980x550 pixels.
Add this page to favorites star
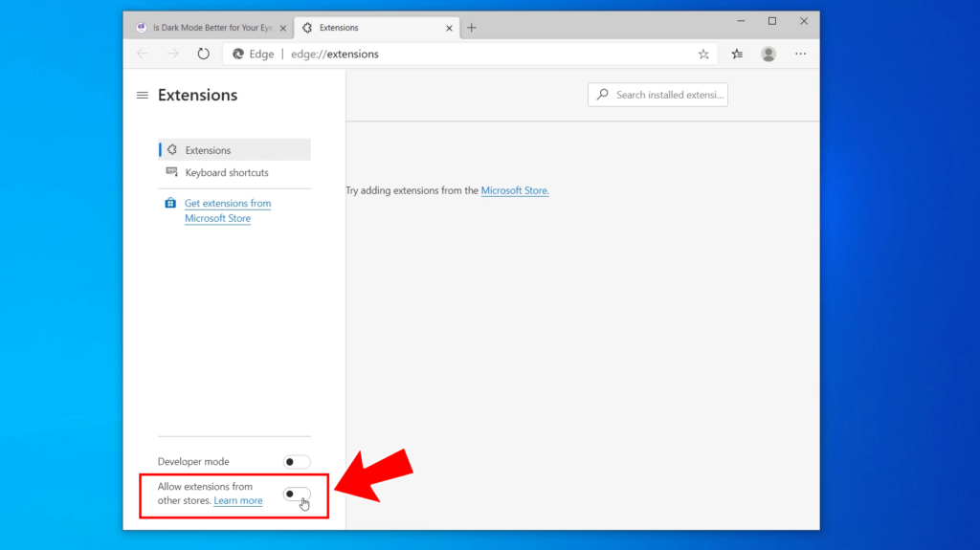(703, 55)
